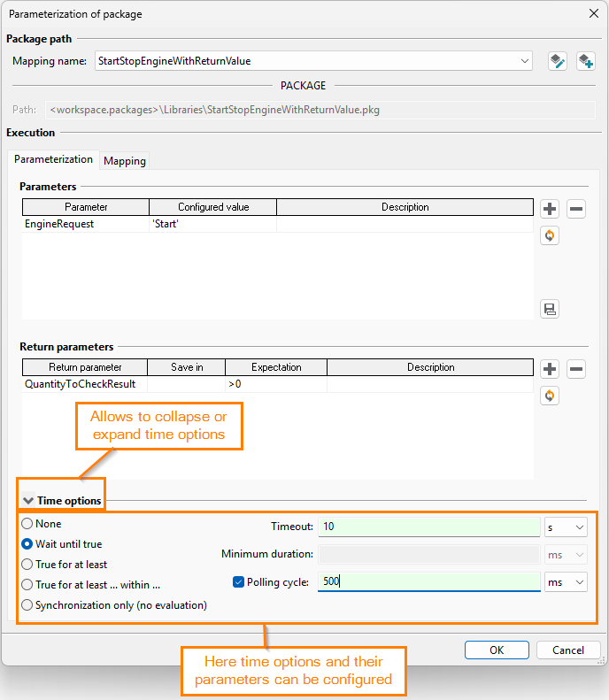Image resolution: width=609 pixels, height=700 pixels.
Task: Click the parameter set icon beside Parameters table
Action: tap(550, 309)
